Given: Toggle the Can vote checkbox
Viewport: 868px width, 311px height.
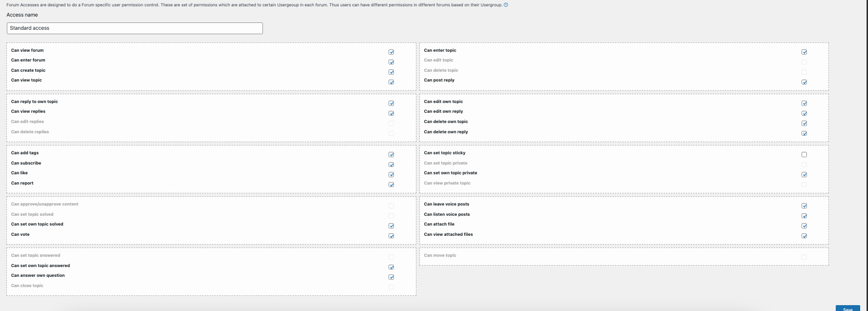Looking at the screenshot, I should 391,236.
